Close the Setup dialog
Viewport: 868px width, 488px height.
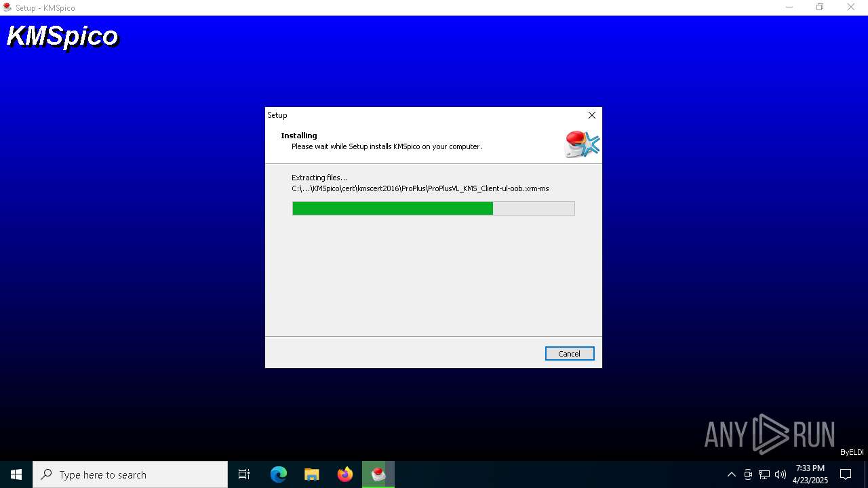(591, 115)
